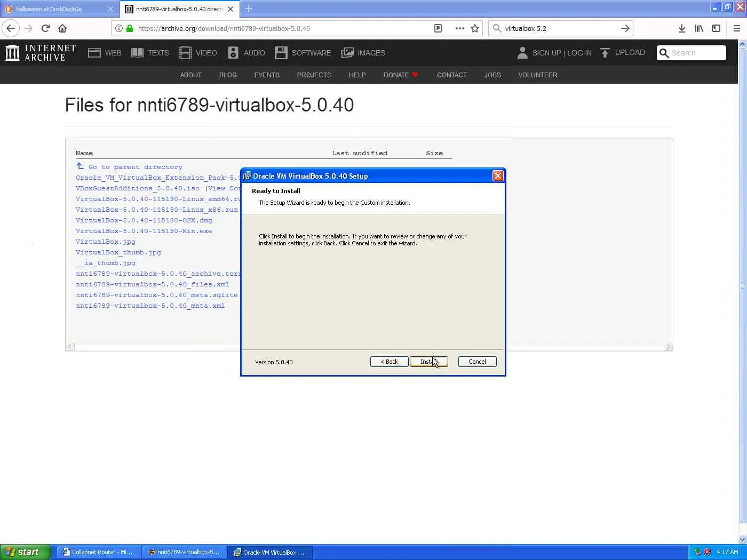Click the user account icon
The image size is (747, 560).
[x=522, y=53]
